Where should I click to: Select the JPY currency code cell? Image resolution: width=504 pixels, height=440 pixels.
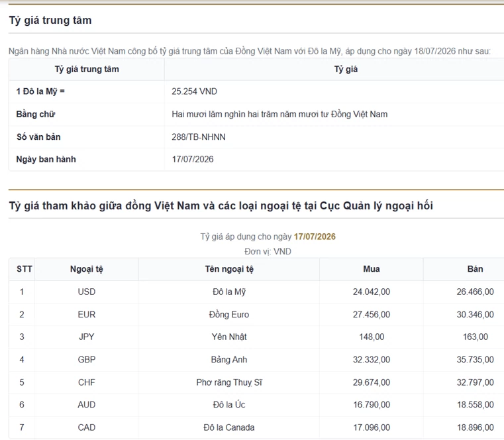pyautogui.click(x=87, y=337)
